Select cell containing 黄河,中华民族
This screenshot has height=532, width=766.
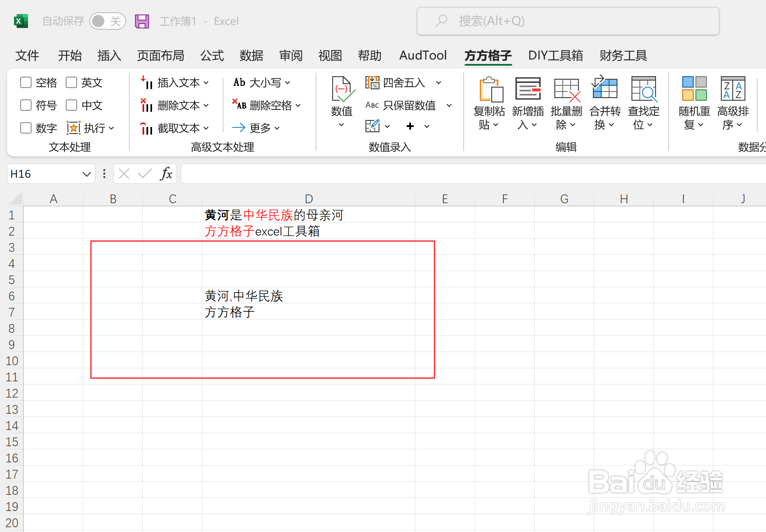pos(309,296)
